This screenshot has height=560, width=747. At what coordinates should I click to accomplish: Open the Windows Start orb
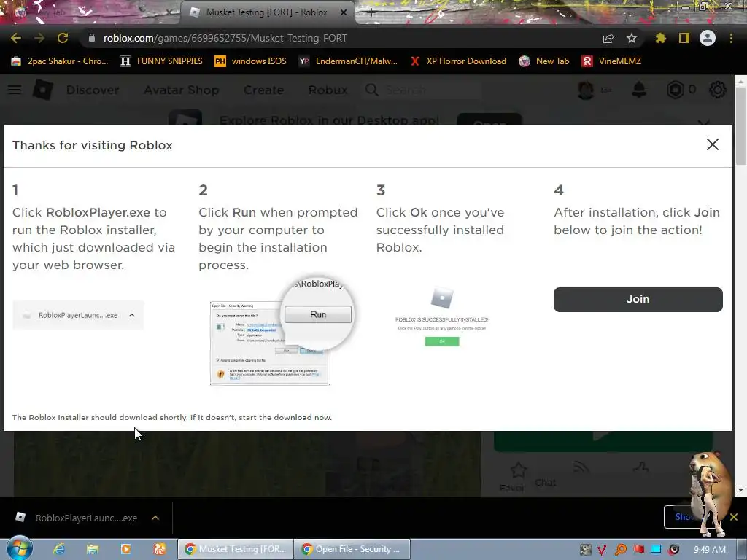pos(20,548)
